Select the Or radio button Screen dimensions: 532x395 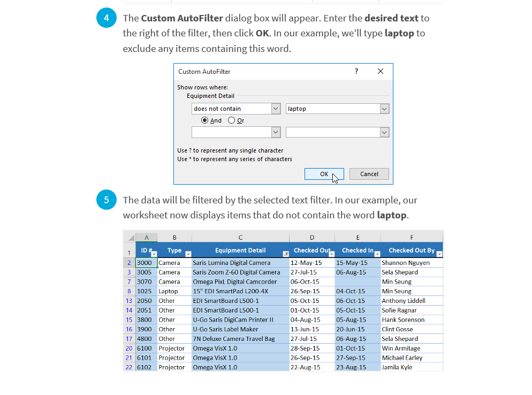[231, 120]
